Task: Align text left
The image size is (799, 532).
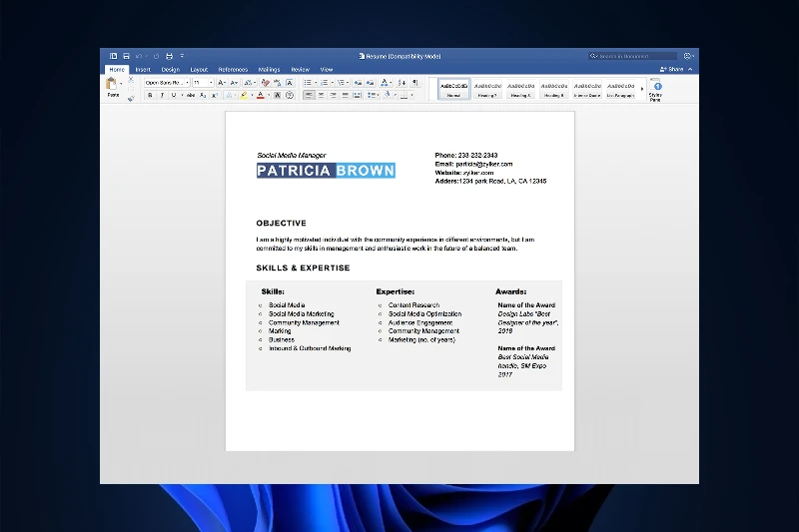Action: [x=309, y=95]
